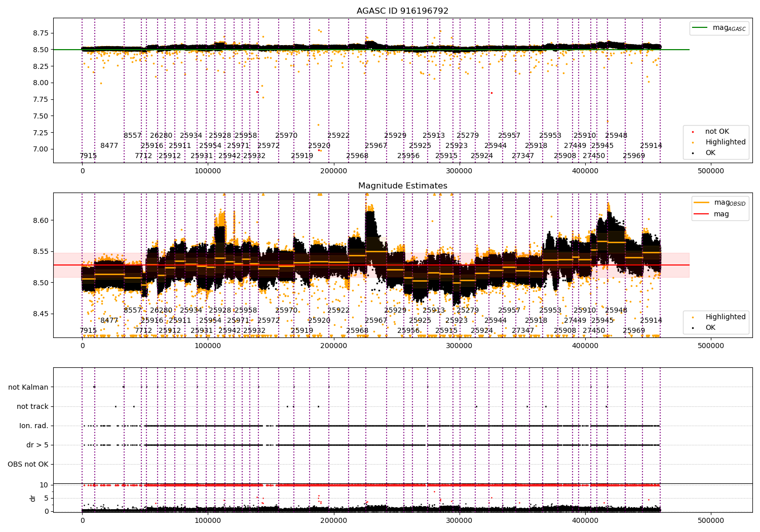Click the plot title AGASC ID 916196792
The image size is (760, 532).
[402, 11]
